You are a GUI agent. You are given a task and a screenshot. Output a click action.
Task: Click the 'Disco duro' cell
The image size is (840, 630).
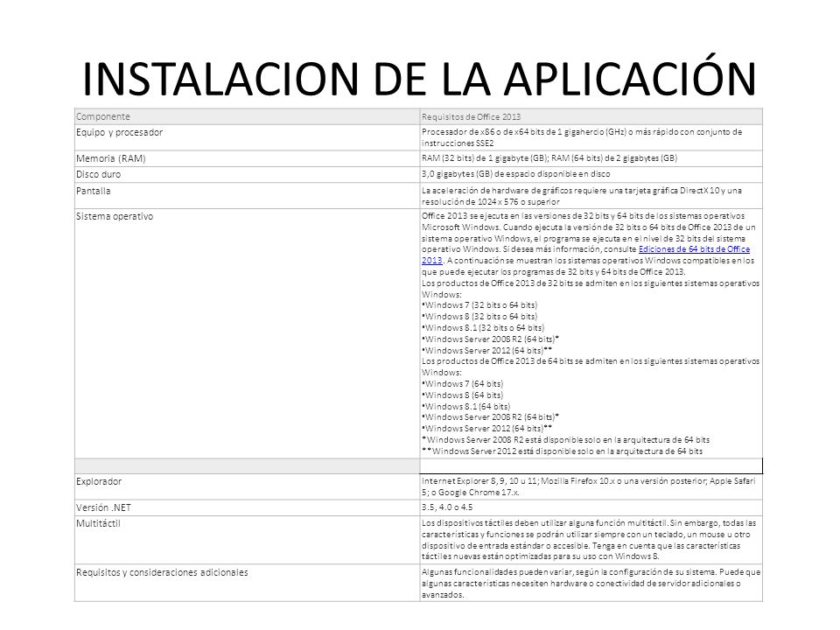[247, 175]
